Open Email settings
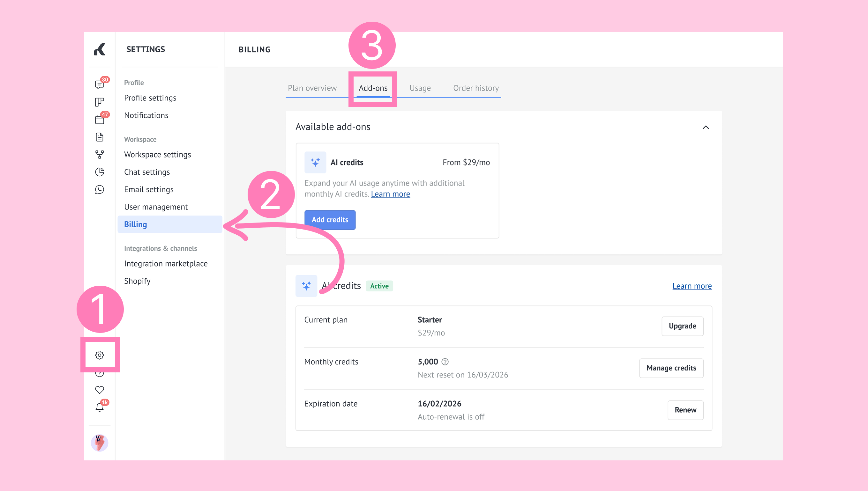 [x=148, y=189]
